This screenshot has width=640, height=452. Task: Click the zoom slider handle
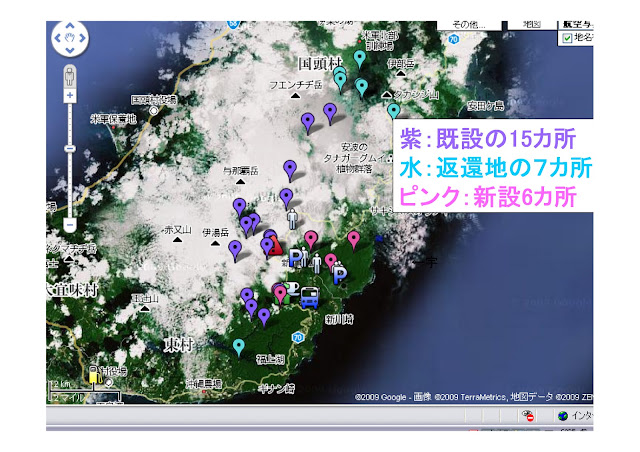pyautogui.click(x=70, y=149)
